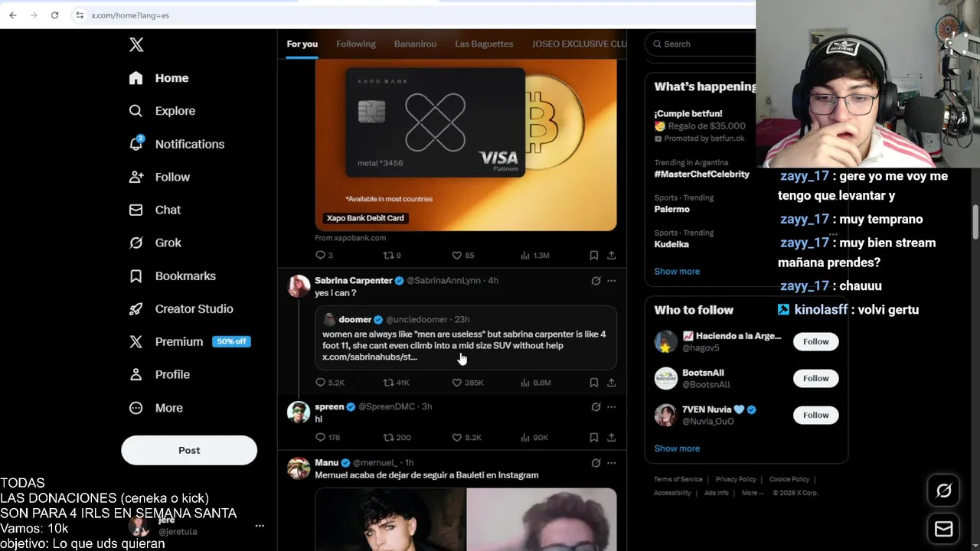The height and width of the screenshot is (551, 980).
Task: Open Notifications with bell icon
Action: click(177, 144)
